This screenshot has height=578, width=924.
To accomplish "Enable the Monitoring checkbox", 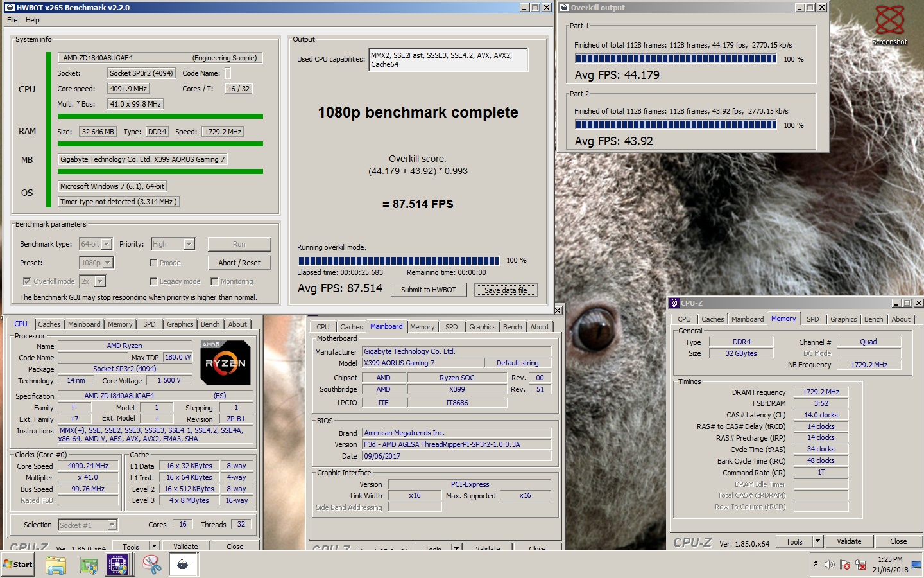I will 214,281.
